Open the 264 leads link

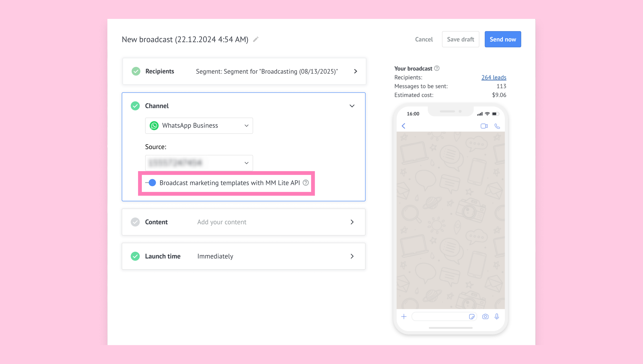click(x=494, y=77)
